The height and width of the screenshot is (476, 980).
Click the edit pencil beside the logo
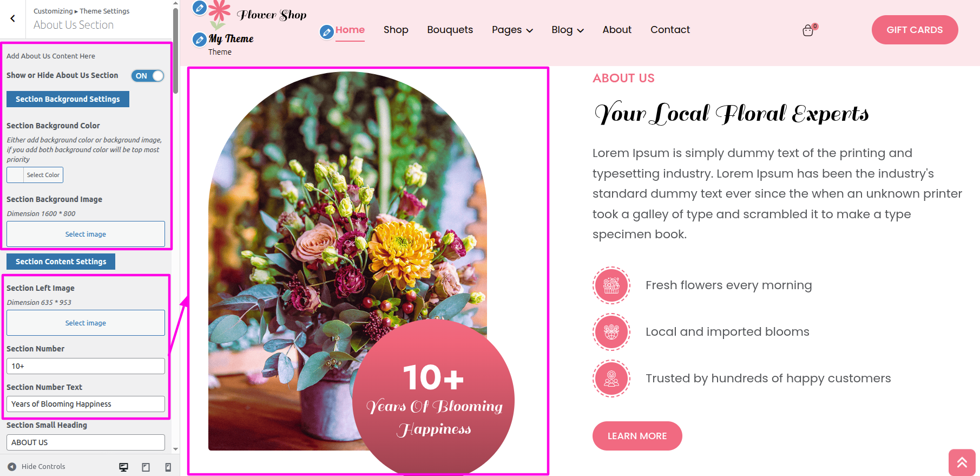coord(200,8)
